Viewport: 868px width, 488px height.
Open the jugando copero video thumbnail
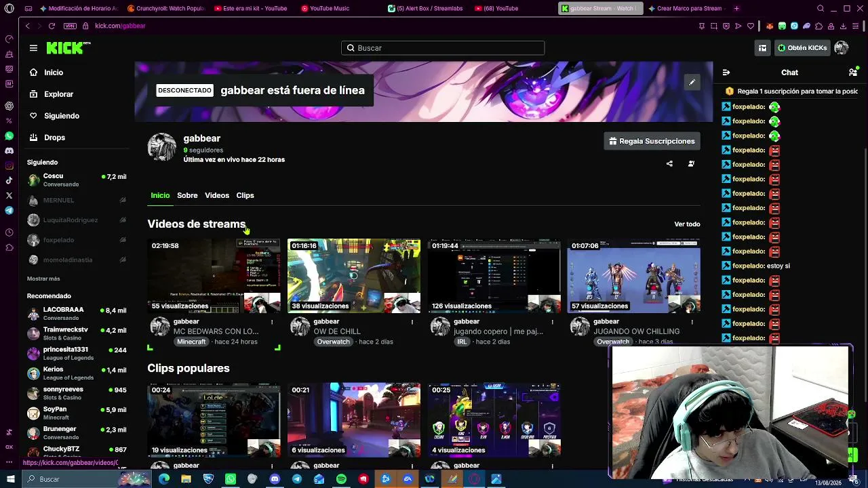494,276
